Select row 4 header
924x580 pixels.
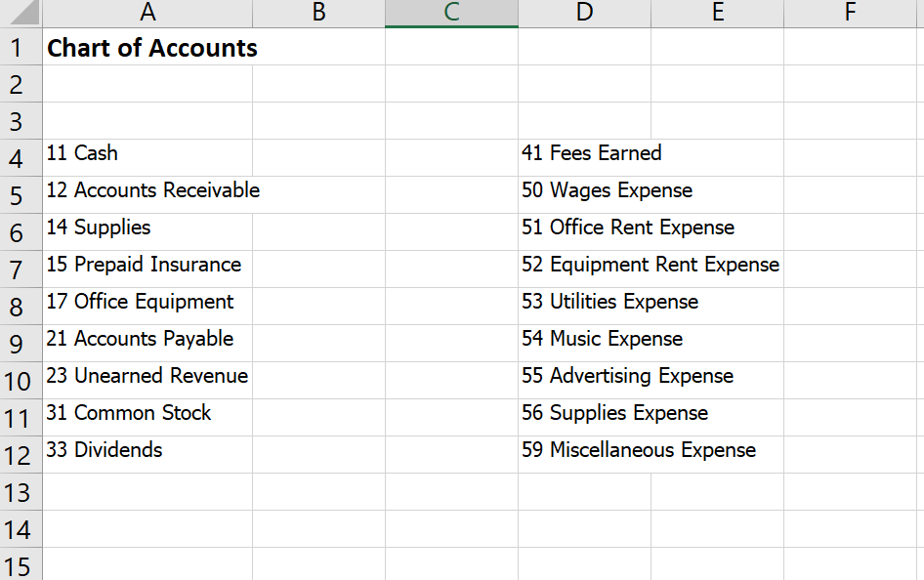[x=21, y=158]
